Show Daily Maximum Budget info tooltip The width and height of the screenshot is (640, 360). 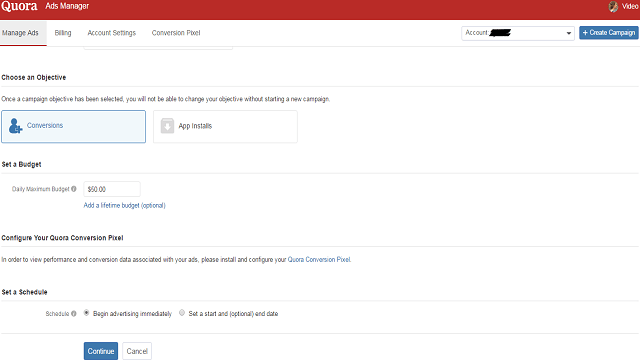pyautogui.click(x=74, y=189)
